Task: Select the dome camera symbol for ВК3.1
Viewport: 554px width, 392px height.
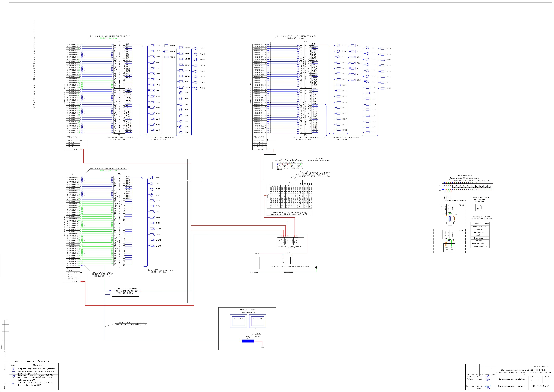Action: [152, 178]
